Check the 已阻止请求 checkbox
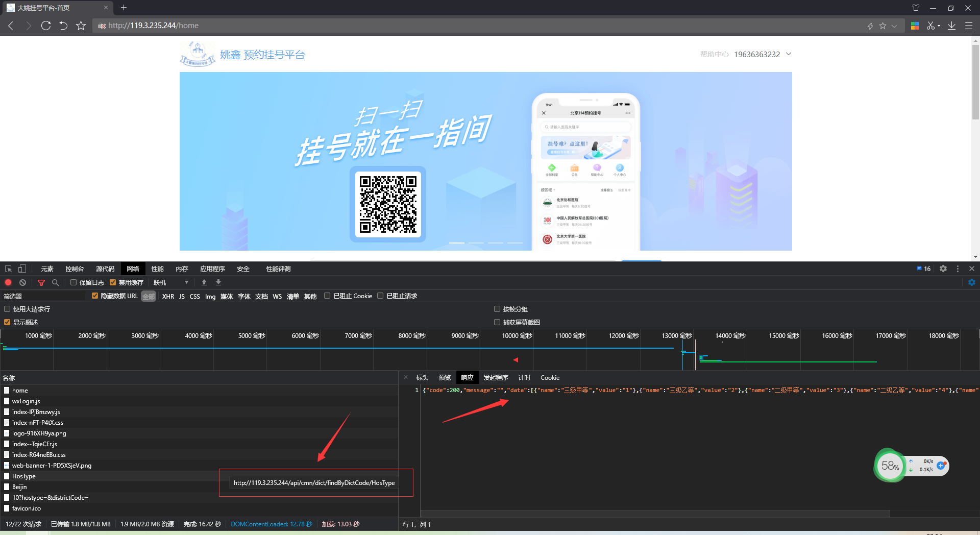980x535 pixels. click(380, 296)
